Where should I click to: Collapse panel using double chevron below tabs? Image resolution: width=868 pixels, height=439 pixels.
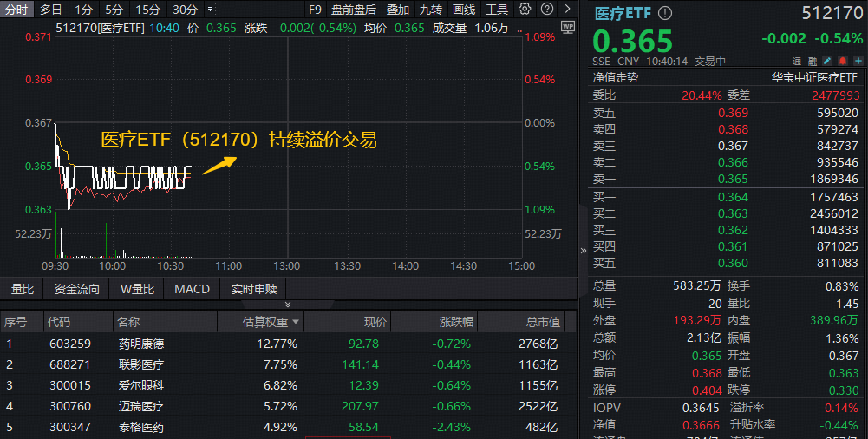click(x=289, y=305)
